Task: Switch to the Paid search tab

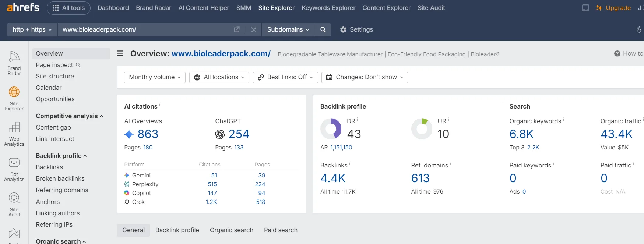Action: [281, 230]
